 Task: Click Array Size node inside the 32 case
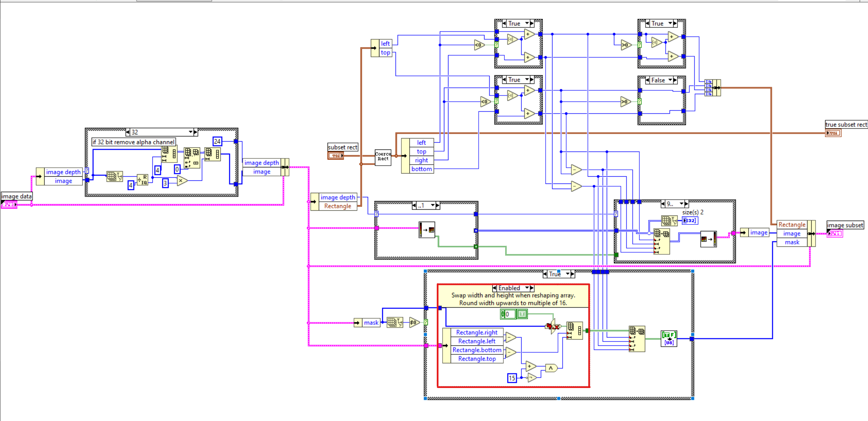tap(115, 177)
